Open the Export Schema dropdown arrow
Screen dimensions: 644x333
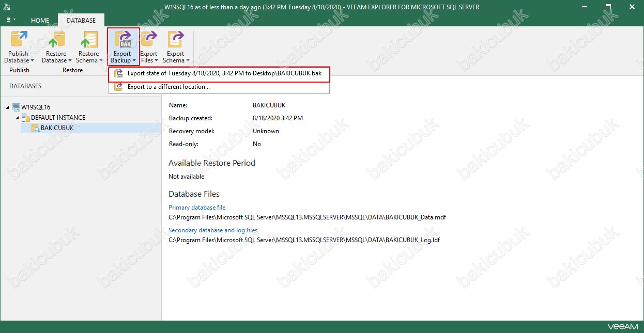click(x=188, y=61)
